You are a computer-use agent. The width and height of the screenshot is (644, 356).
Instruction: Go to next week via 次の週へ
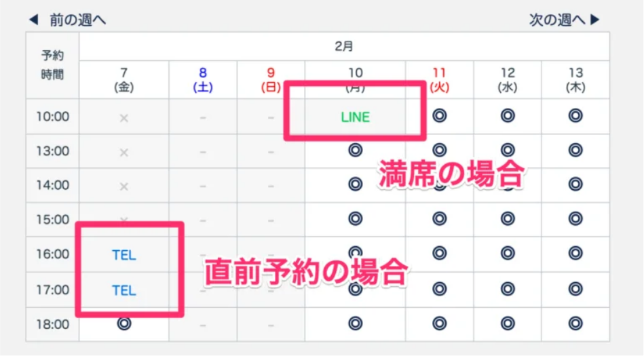pos(557,20)
